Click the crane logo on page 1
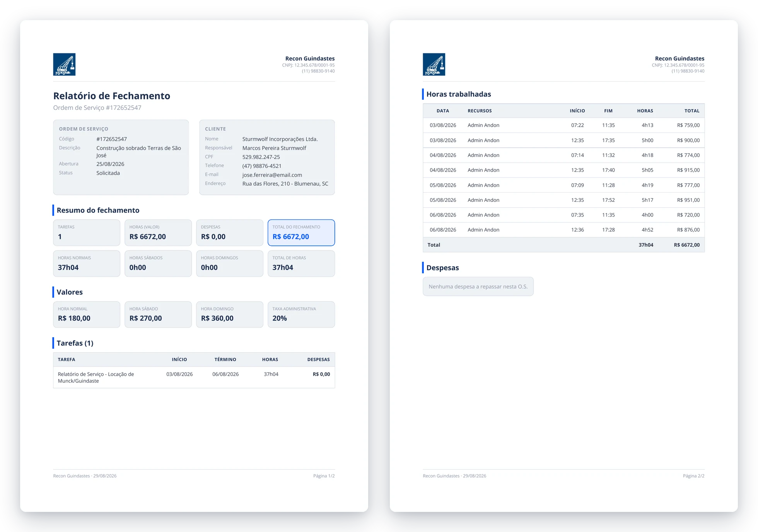This screenshot has height=532, width=758. (64, 64)
